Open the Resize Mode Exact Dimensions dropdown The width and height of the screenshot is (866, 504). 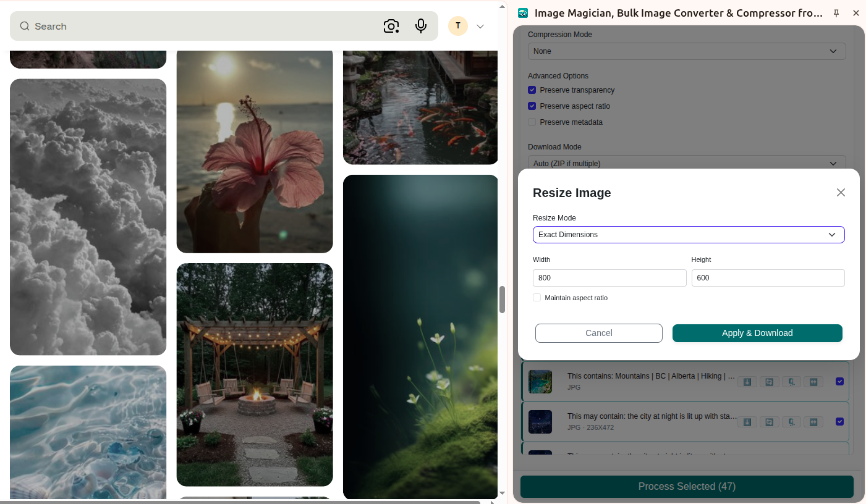(689, 235)
